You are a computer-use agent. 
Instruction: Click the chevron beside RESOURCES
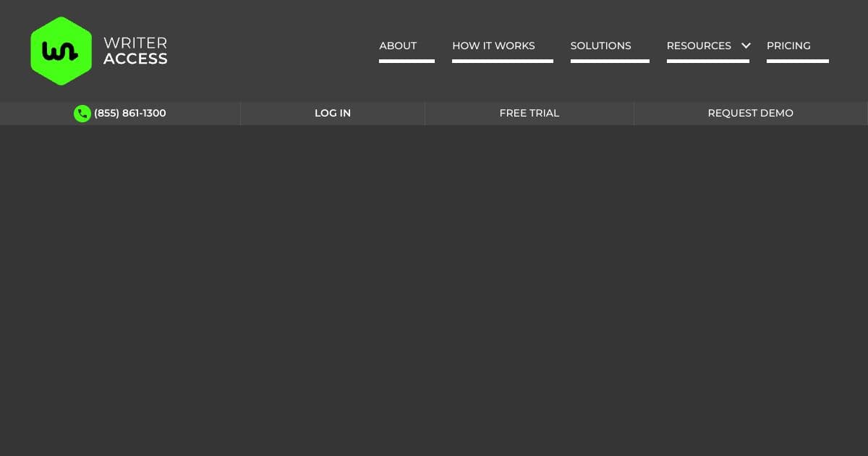[x=746, y=46]
